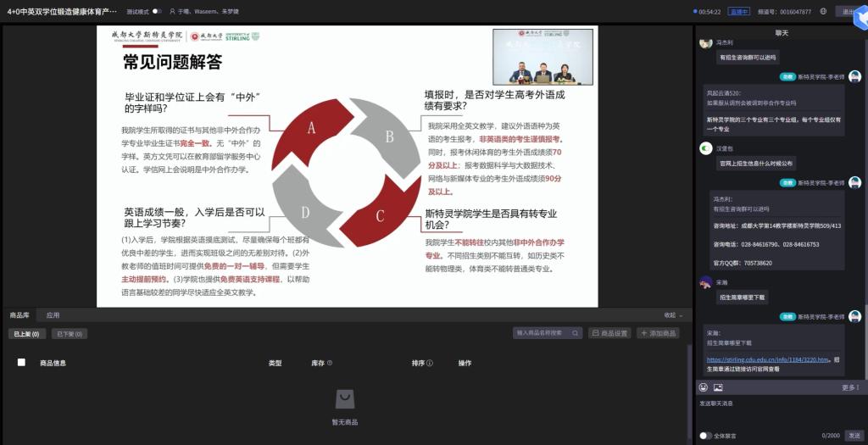
Task: Switch to the 应用 tab
Action: click(53, 315)
